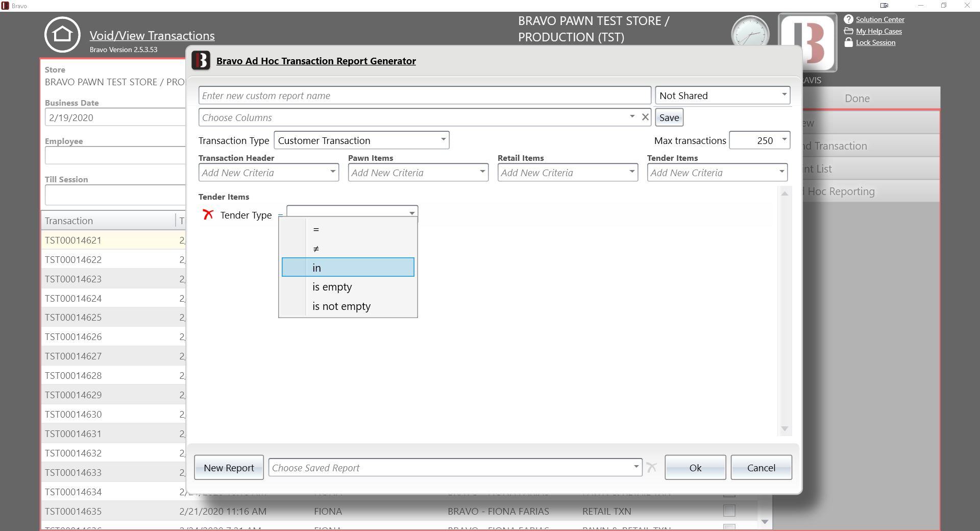Screen dimensions: 980x531
Task: Click the criteria panel scroll up arrow
Action: (x=785, y=194)
